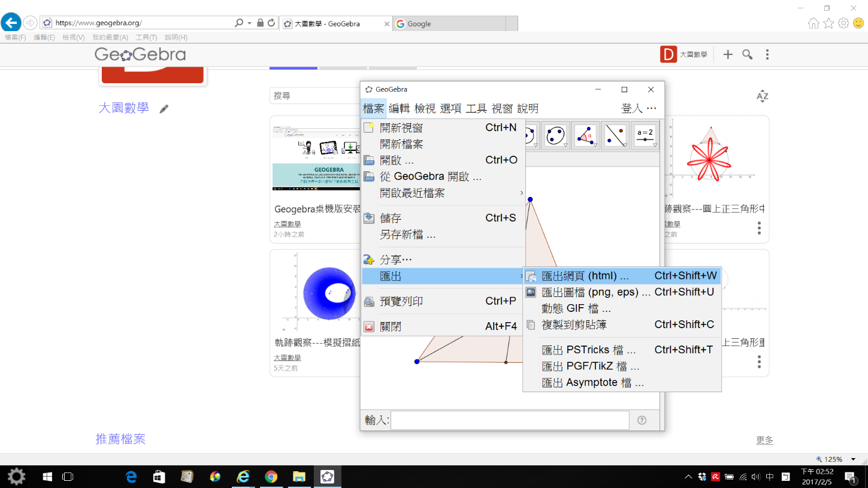Click the GeoGebra logo on the website

pyautogui.click(x=140, y=54)
